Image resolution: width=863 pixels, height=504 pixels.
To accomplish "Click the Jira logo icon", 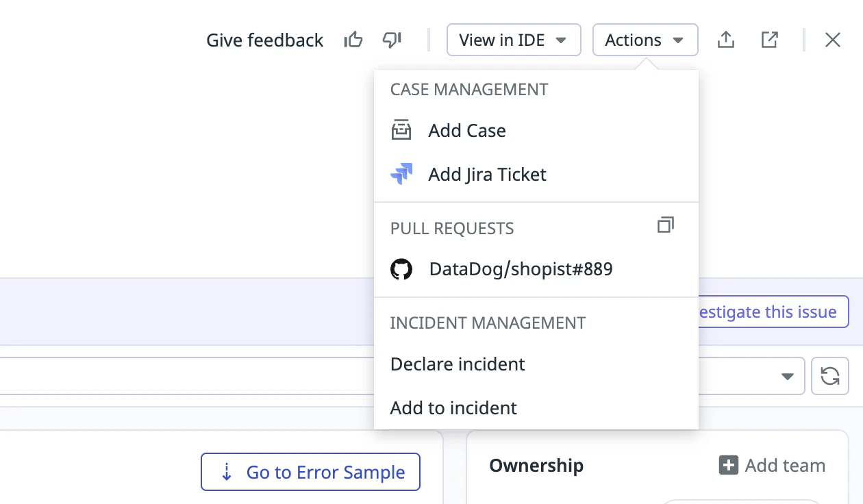I will (401, 175).
